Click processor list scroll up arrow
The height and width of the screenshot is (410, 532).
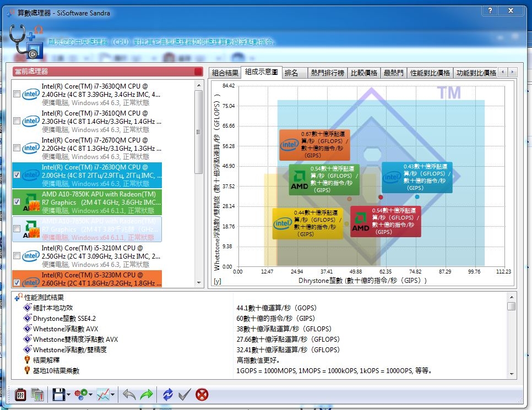pos(199,85)
